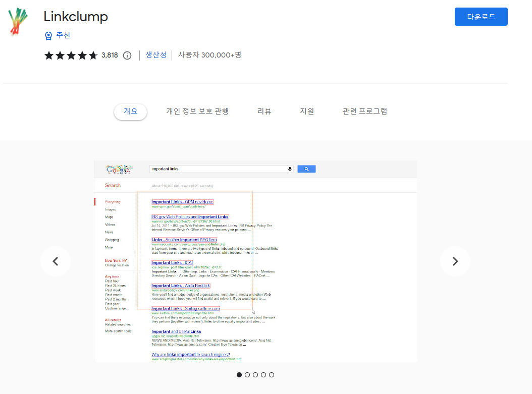Select the first carousel dot indicator
Screen dimensions: 532x394
click(x=239, y=375)
